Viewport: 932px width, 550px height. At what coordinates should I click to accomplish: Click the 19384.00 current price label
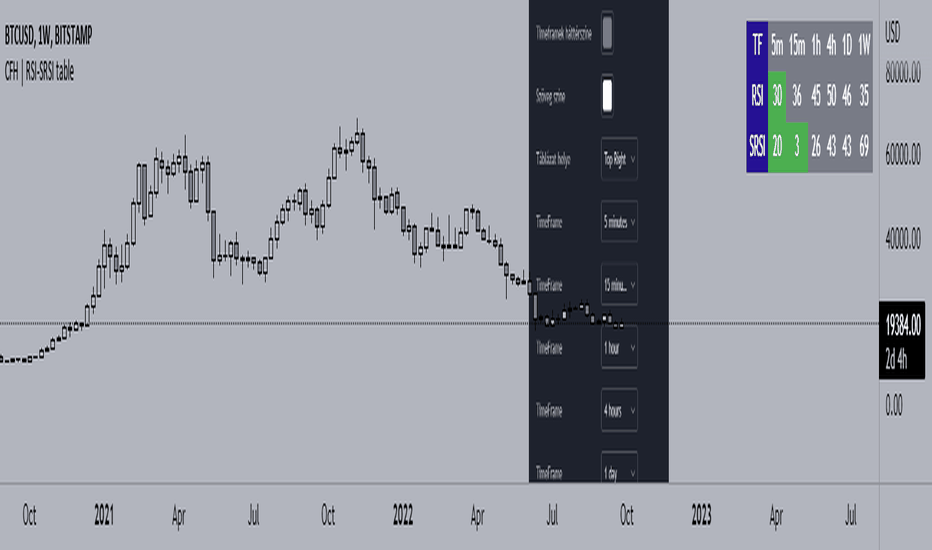902,325
